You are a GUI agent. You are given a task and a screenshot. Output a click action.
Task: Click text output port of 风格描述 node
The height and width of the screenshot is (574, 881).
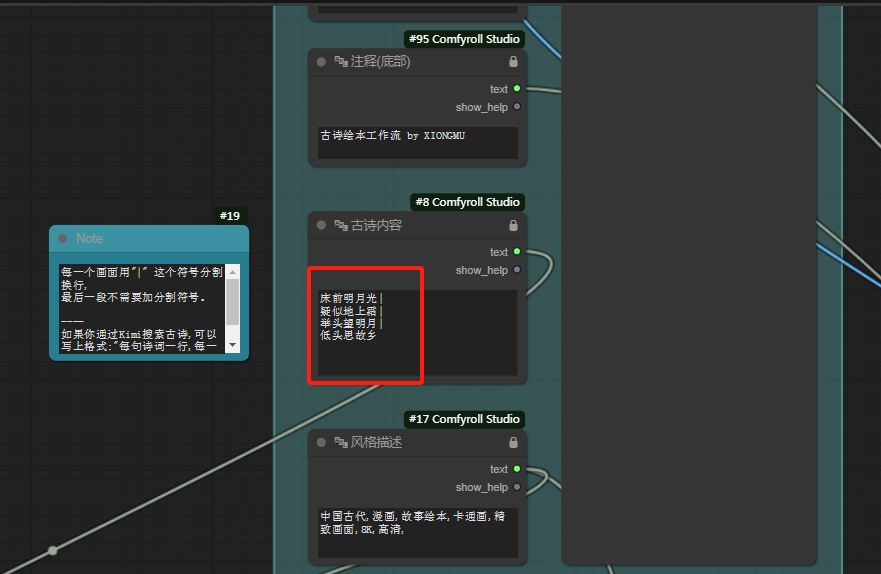click(x=517, y=468)
